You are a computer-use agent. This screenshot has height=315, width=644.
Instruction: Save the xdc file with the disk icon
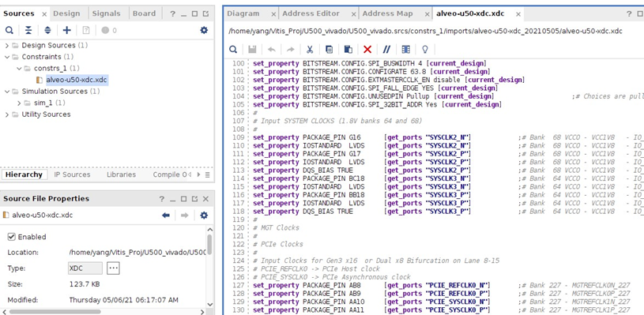[252, 49]
